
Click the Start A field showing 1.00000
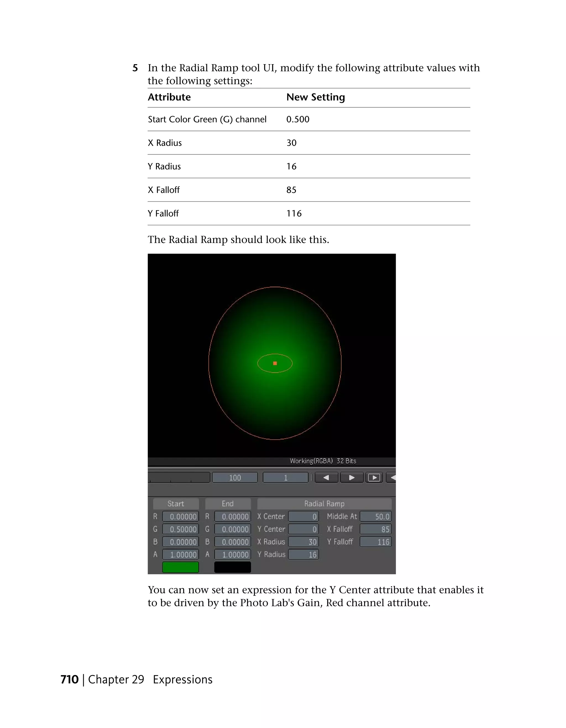tap(180, 554)
